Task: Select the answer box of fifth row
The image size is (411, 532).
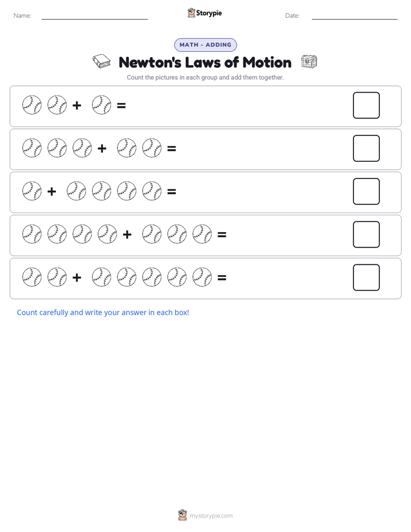Action: tap(366, 278)
